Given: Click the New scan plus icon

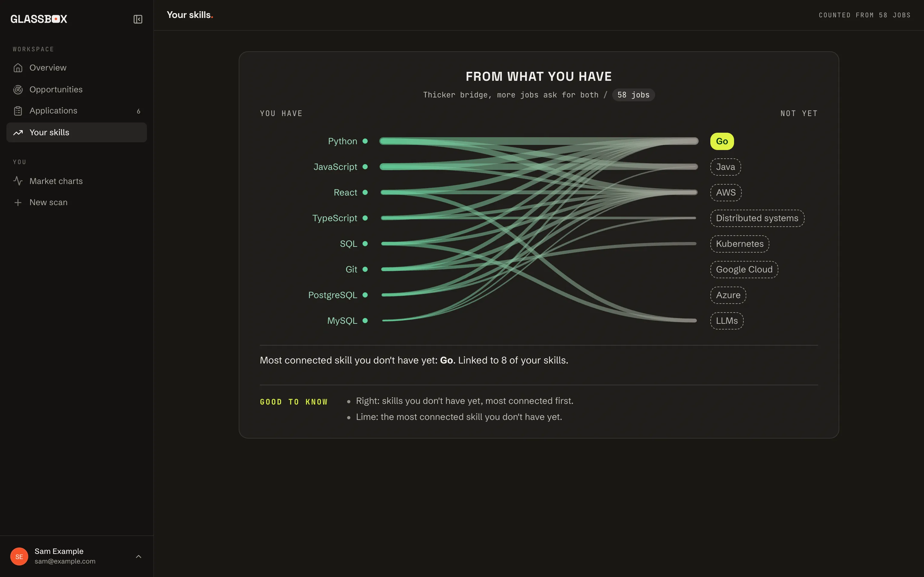Looking at the screenshot, I should tap(18, 203).
